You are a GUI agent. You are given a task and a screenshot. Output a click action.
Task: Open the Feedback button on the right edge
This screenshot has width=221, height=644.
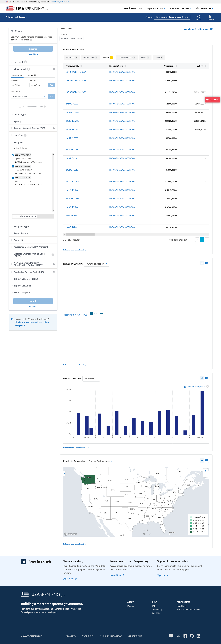[212, 100]
